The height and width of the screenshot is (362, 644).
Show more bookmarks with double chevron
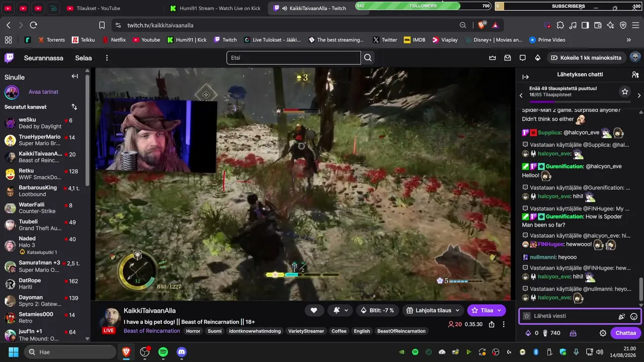(x=628, y=40)
